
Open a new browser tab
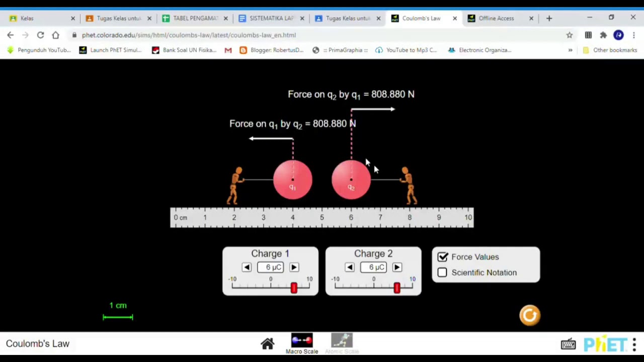point(549,18)
